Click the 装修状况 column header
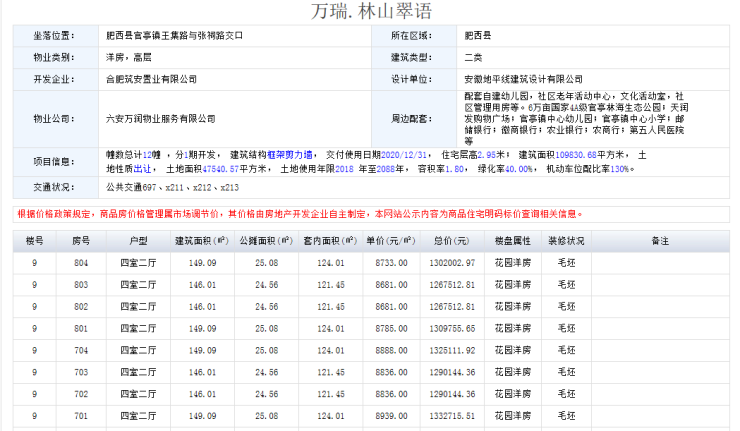The image size is (740, 431). coord(566,241)
